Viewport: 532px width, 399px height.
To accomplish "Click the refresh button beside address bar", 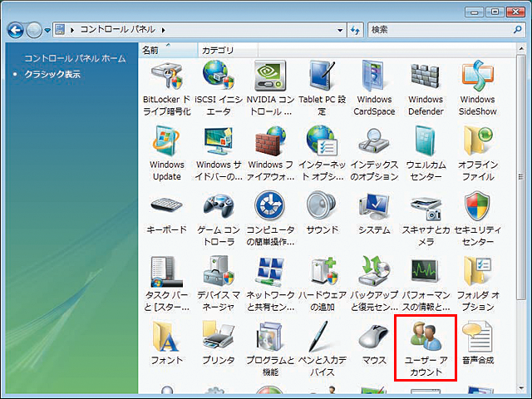I will pyautogui.click(x=355, y=30).
